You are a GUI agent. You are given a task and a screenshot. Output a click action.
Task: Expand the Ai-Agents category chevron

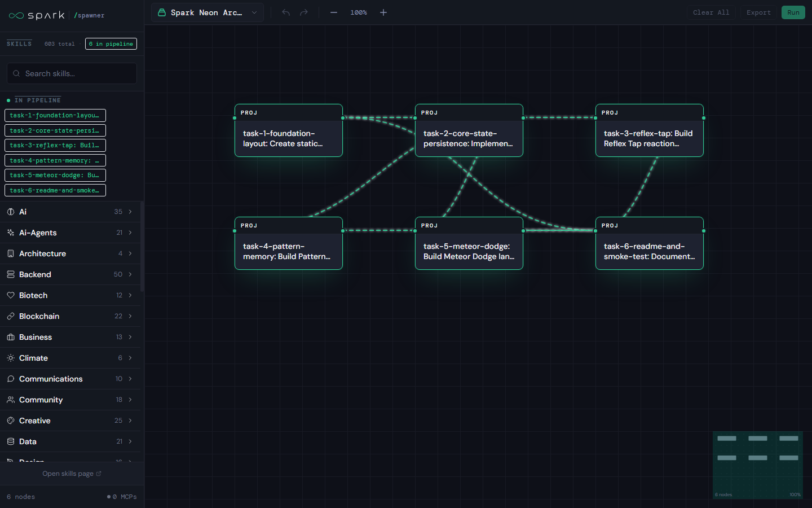point(130,233)
